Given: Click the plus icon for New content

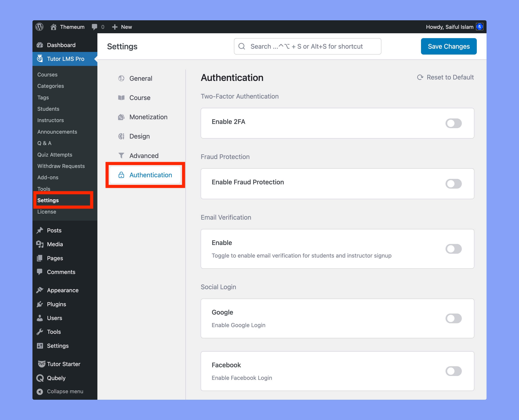Looking at the screenshot, I should [115, 27].
